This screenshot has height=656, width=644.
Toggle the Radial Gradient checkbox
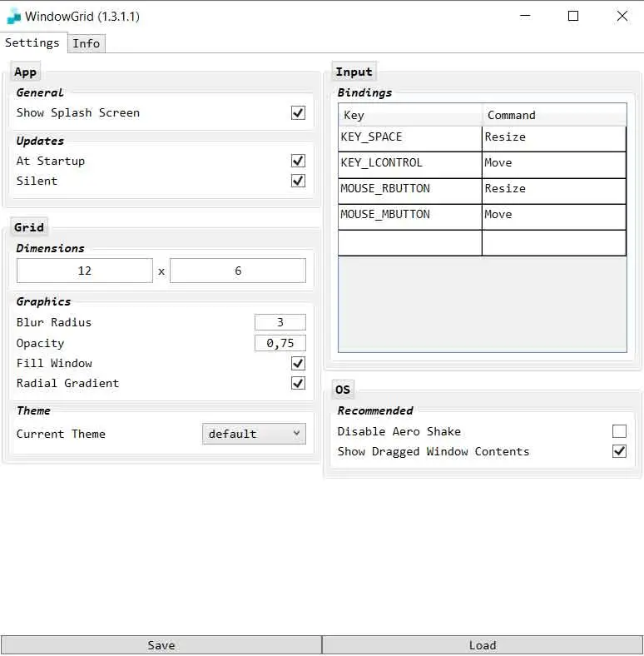pos(298,383)
